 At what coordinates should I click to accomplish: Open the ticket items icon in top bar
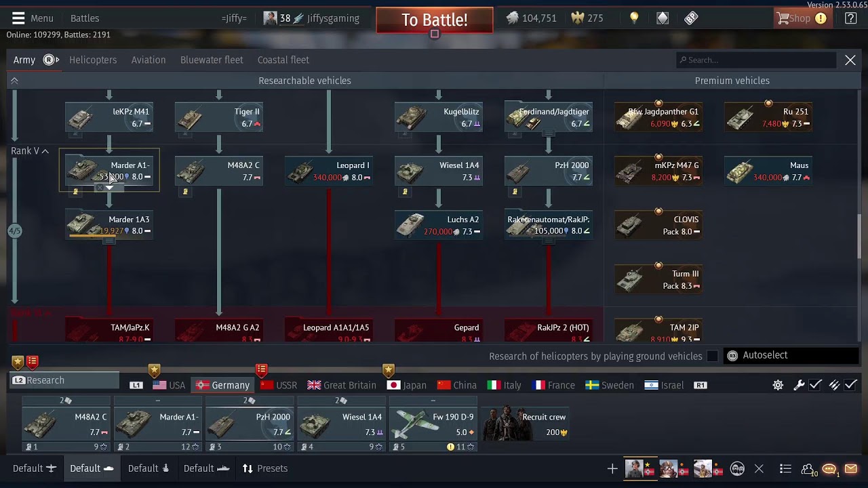[691, 18]
